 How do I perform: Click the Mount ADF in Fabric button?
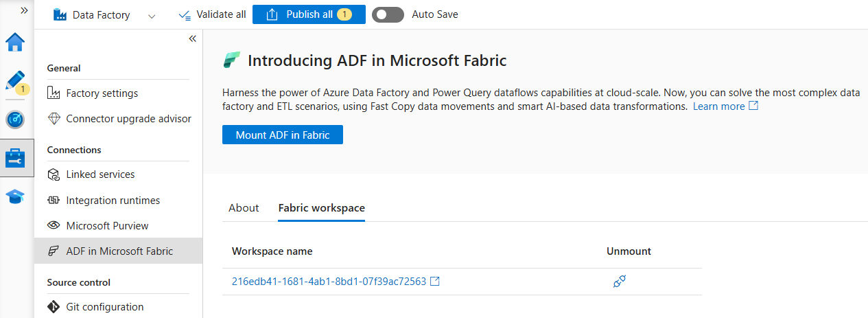pyautogui.click(x=283, y=135)
